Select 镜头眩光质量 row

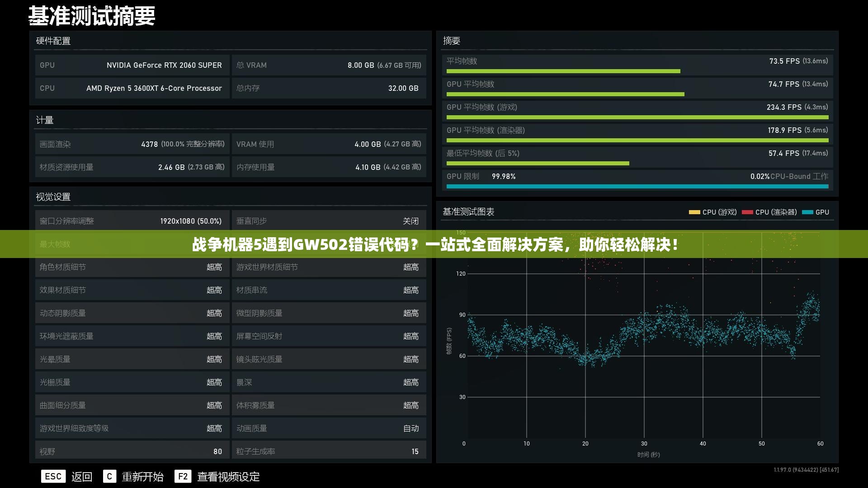coord(329,359)
